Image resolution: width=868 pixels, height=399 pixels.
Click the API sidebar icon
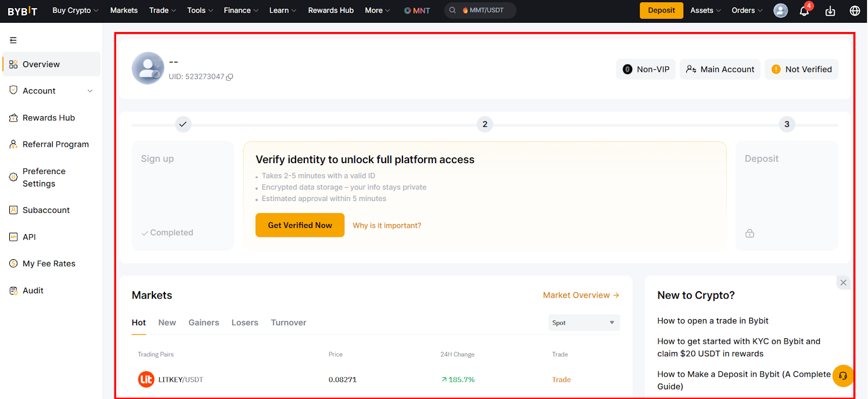[x=14, y=237]
